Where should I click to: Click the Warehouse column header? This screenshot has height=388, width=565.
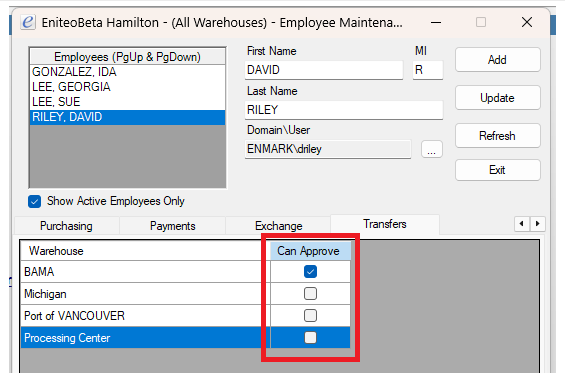(145, 251)
